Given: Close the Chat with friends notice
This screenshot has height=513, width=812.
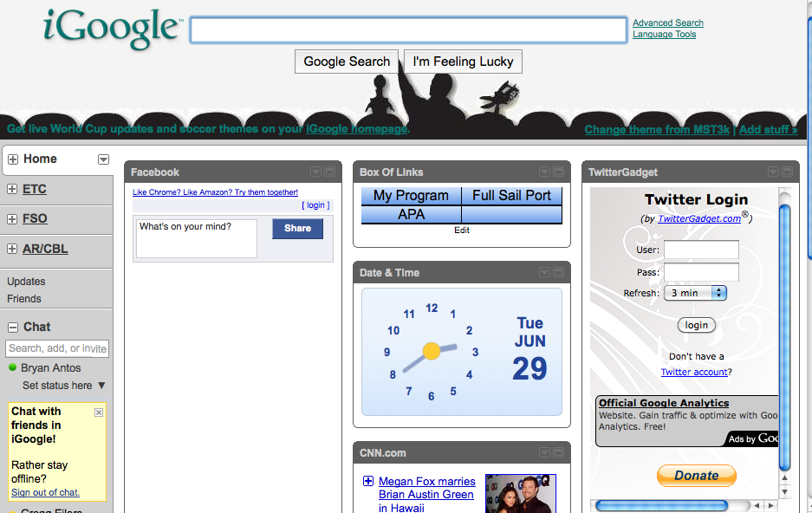Looking at the screenshot, I should pyautogui.click(x=99, y=412).
